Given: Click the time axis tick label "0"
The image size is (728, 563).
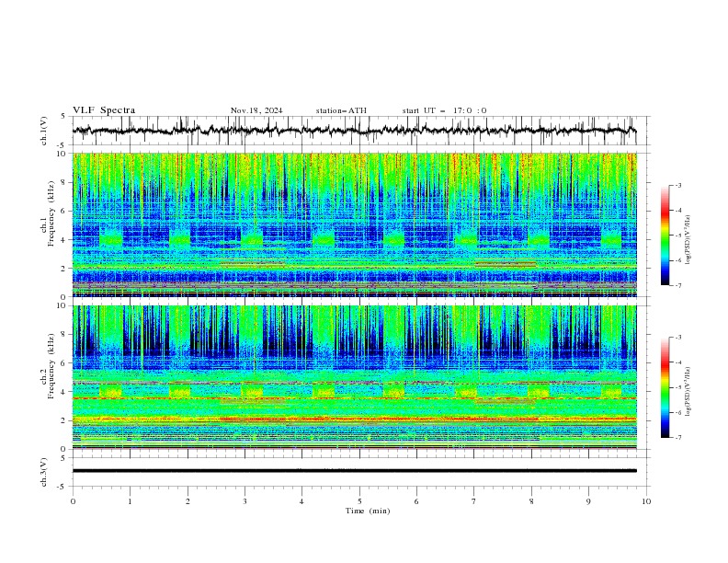Looking at the screenshot, I should (73, 501).
